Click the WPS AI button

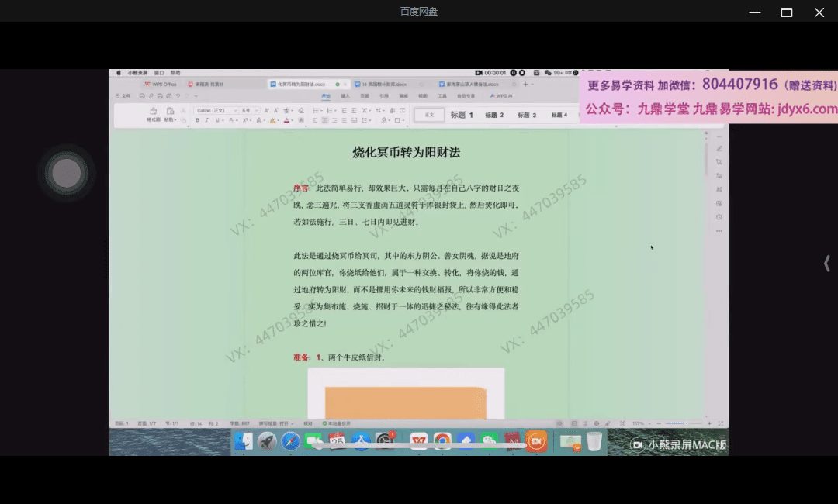pos(503,96)
